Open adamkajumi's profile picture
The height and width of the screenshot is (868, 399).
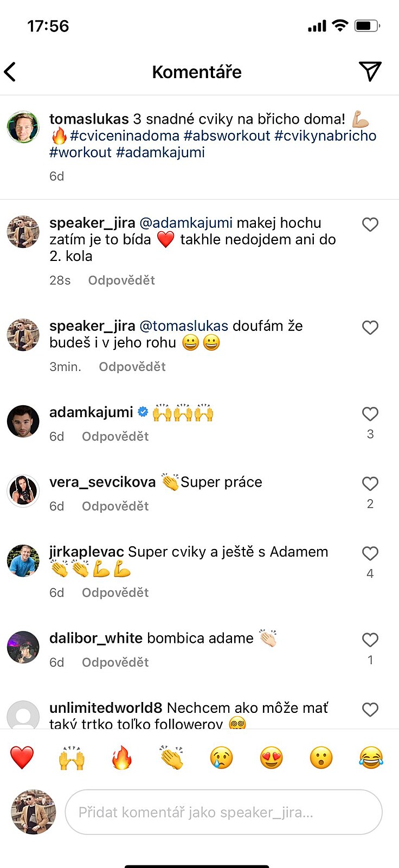click(x=23, y=421)
